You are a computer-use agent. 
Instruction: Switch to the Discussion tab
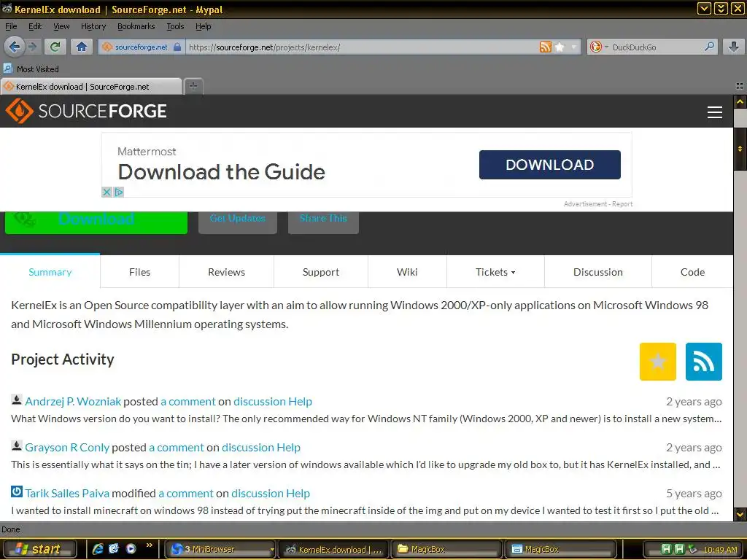(598, 272)
